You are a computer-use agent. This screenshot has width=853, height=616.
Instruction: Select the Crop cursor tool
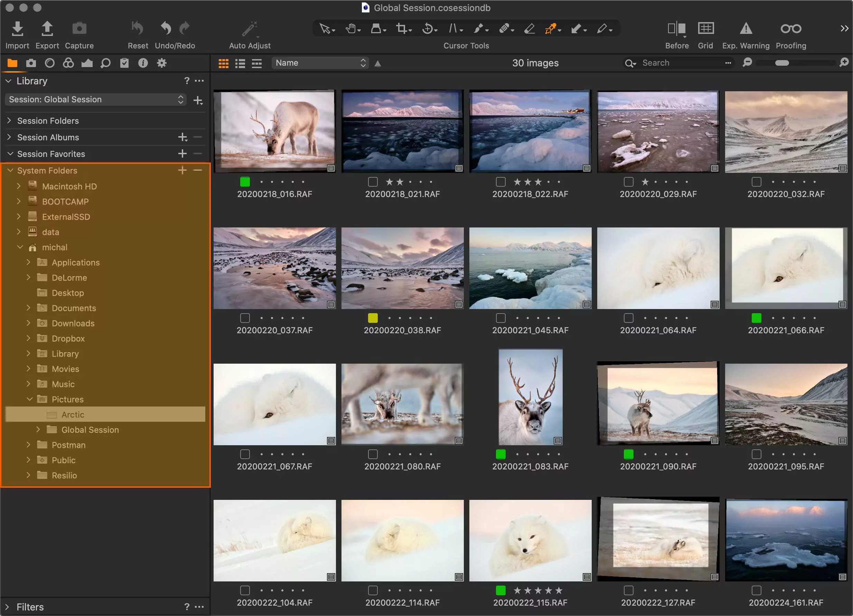402,29
